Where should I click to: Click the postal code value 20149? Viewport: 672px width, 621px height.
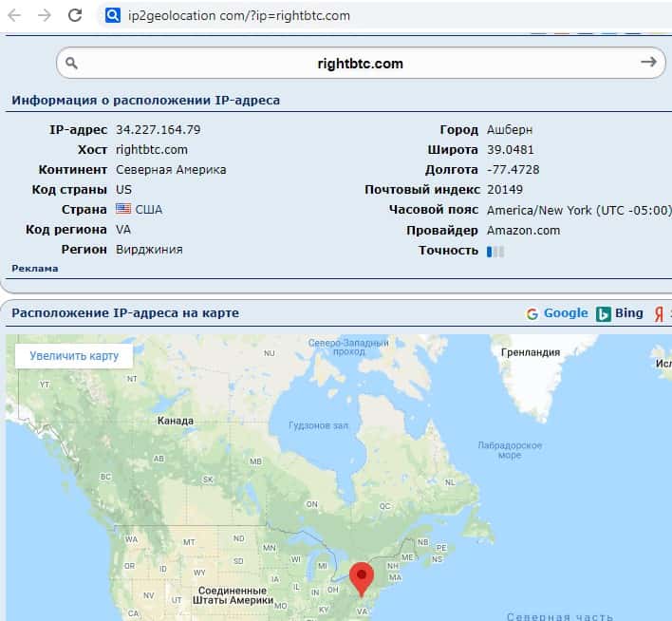505,190
